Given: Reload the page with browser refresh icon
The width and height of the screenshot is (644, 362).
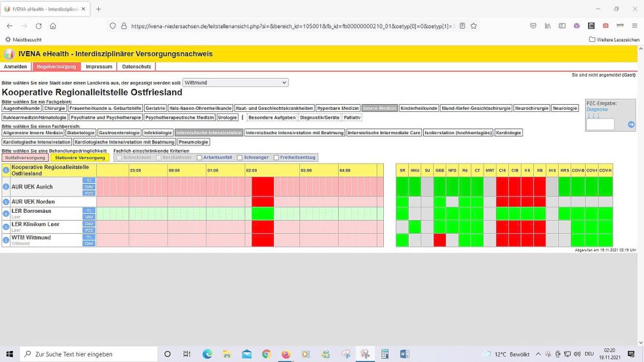Looking at the screenshot, I should coord(39,26).
